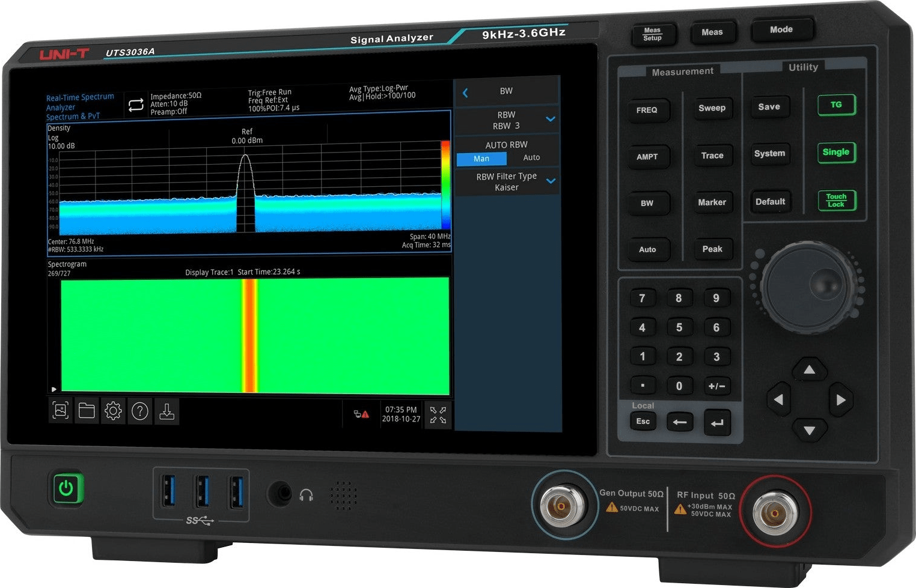Image resolution: width=916 pixels, height=588 pixels.
Task: Expand the RBW Filter Type dropdown
Action: pyautogui.click(x=550, y=180)
